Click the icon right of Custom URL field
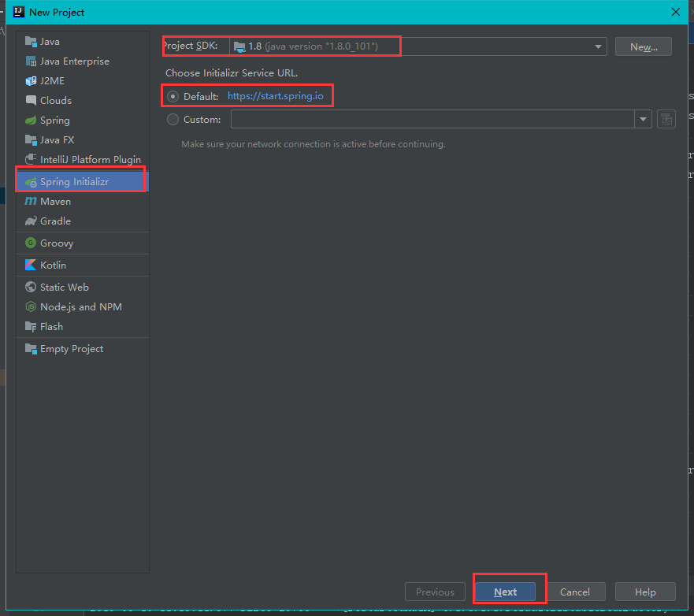 [x=666, y=120]
